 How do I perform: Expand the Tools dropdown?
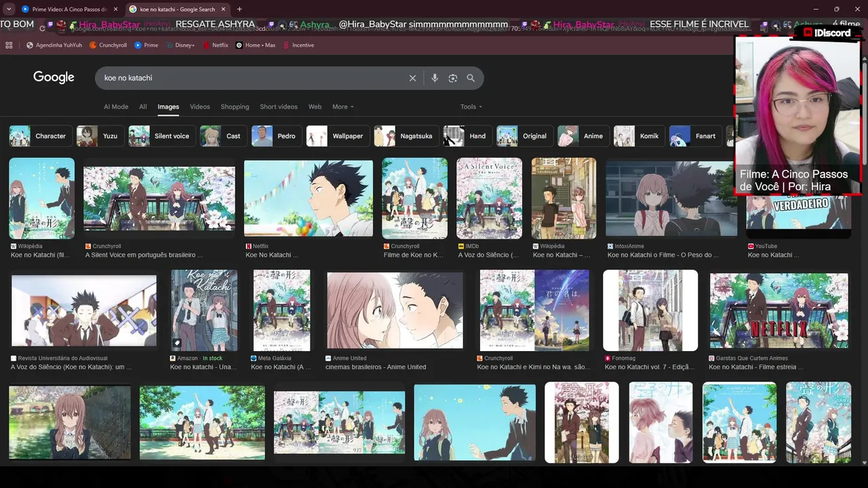point(471,107)
